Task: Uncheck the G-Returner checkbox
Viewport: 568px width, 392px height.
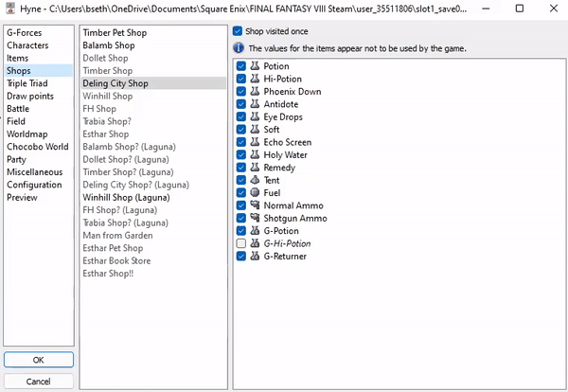Action: [240, 257]
